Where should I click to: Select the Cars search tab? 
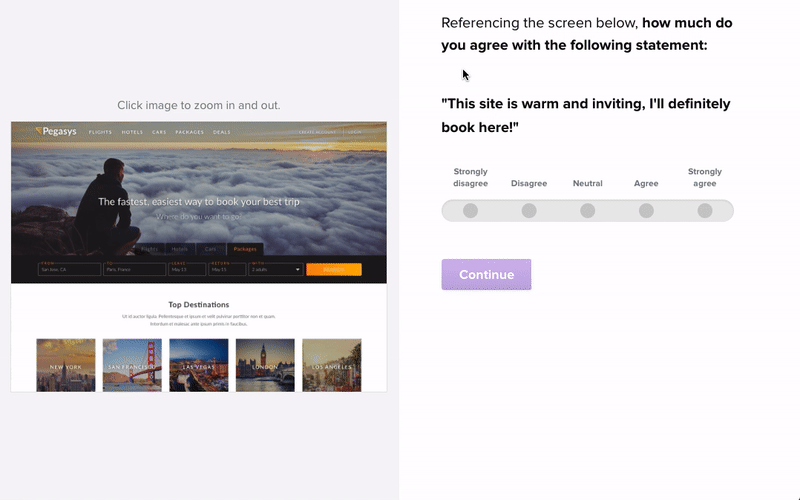pyautogui.click(x=210, y=249)
